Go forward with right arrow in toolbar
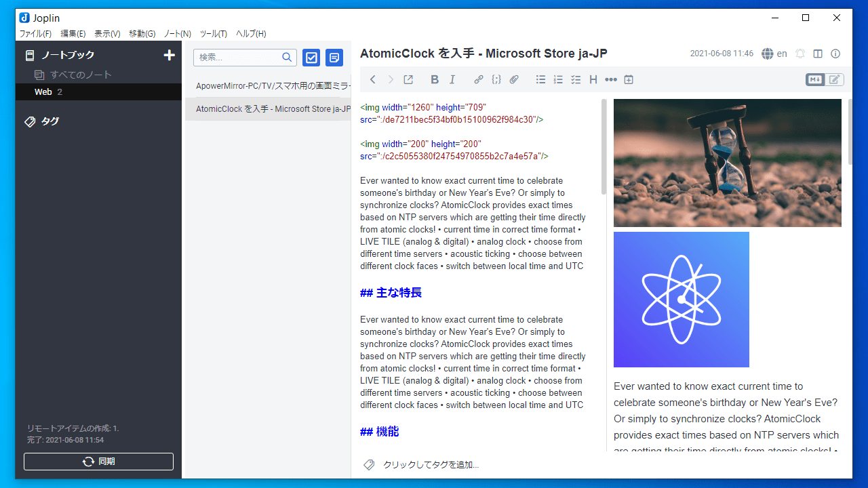The width and height of the screenshot is (868, 488). pos(391,80)
